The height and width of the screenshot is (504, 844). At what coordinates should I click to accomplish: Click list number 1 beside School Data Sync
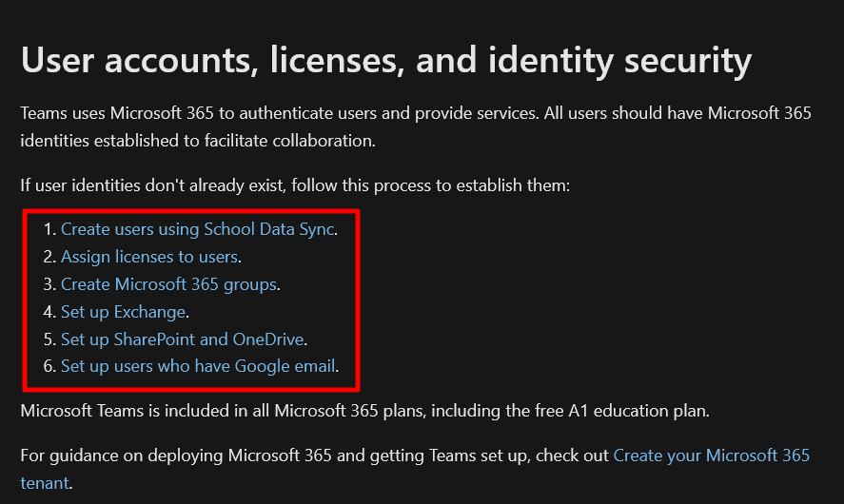[49, 229]
